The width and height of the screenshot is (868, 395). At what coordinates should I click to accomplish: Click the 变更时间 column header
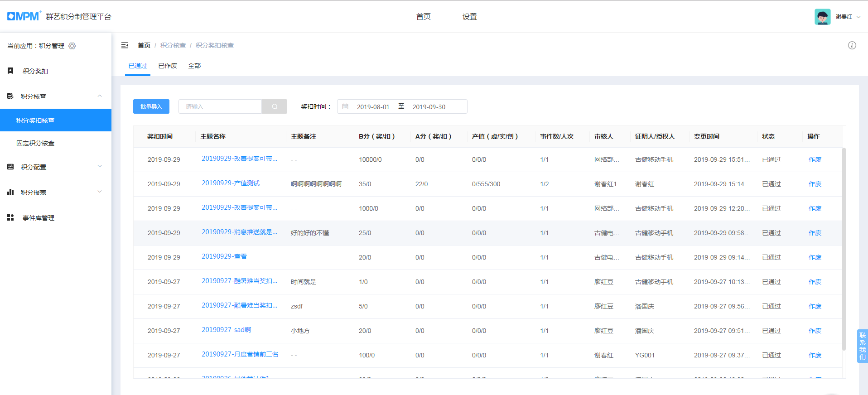pos(707,136)
